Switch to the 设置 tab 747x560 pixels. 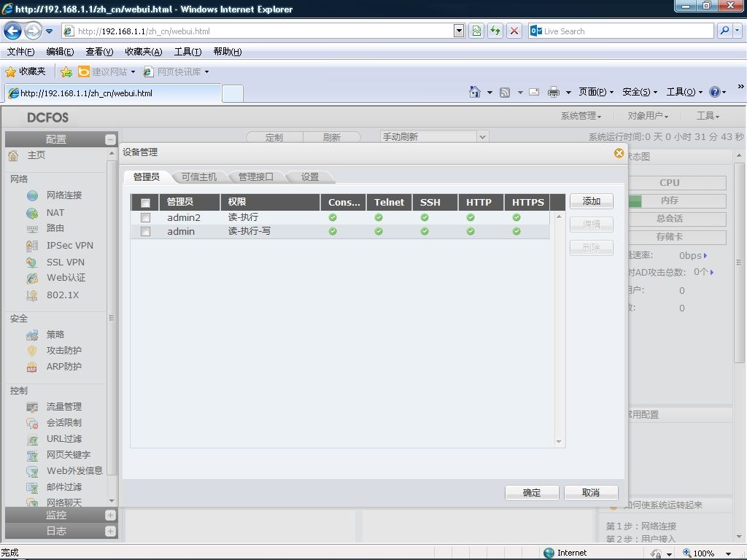309,177
